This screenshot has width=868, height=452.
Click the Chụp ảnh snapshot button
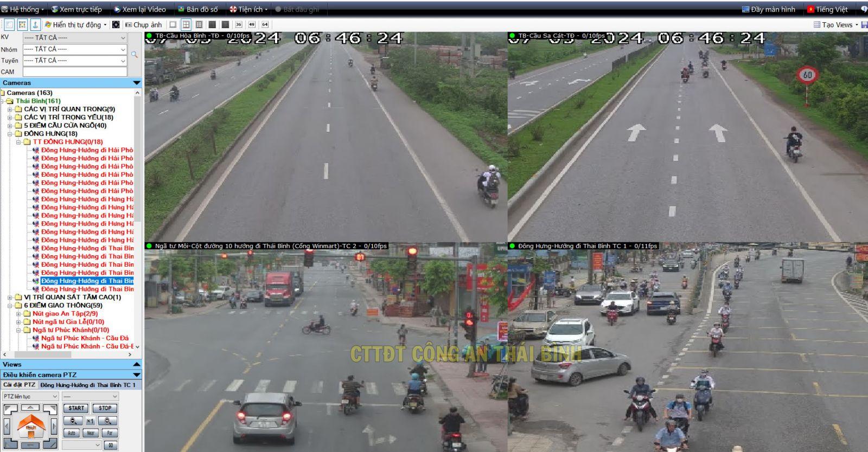[x=144, y=24]
